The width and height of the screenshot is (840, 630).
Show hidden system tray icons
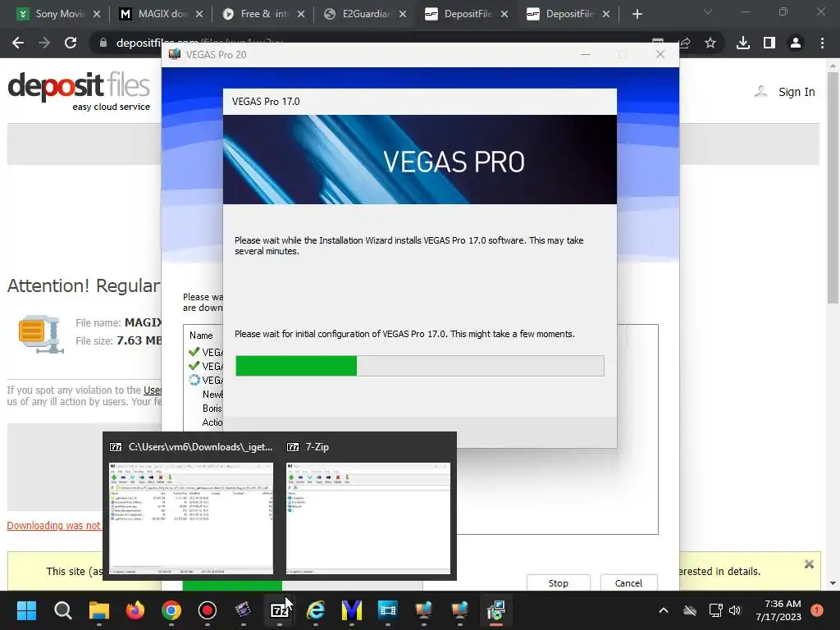(663, 610)
